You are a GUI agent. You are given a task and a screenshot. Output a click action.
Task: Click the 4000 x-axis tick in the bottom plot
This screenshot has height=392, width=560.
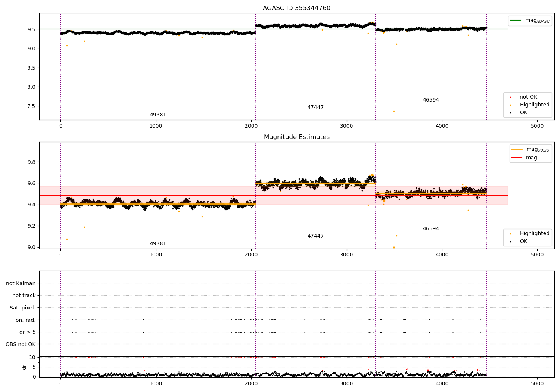(x=442, y=384)
